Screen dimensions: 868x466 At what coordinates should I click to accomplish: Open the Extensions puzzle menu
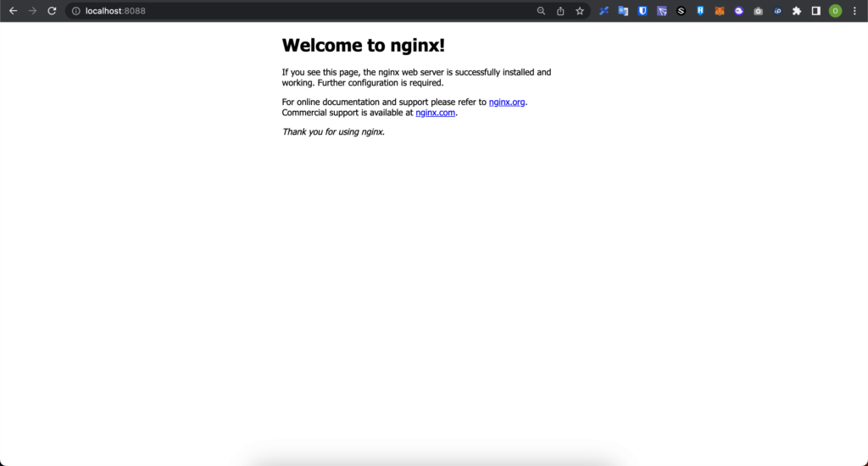pyautogui.click(x=797, y=11)
